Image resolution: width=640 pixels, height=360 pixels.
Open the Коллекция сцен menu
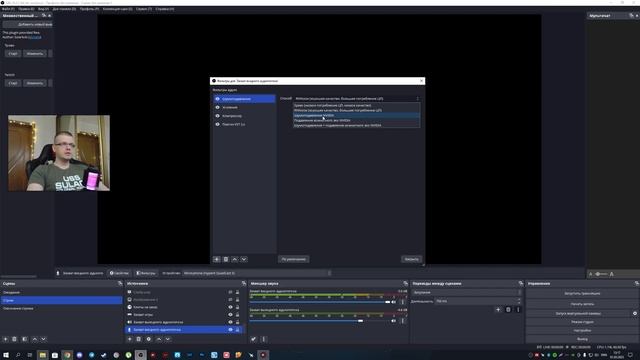pos(117,9)
